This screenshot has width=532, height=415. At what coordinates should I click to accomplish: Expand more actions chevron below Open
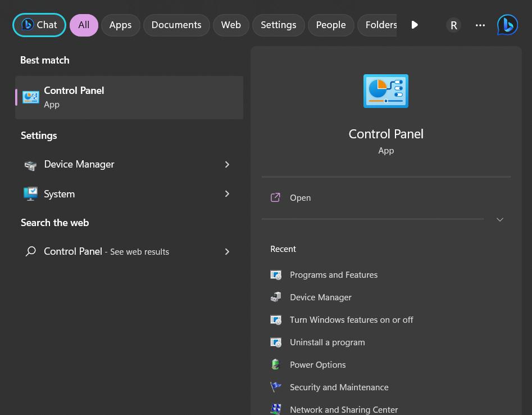500,219
